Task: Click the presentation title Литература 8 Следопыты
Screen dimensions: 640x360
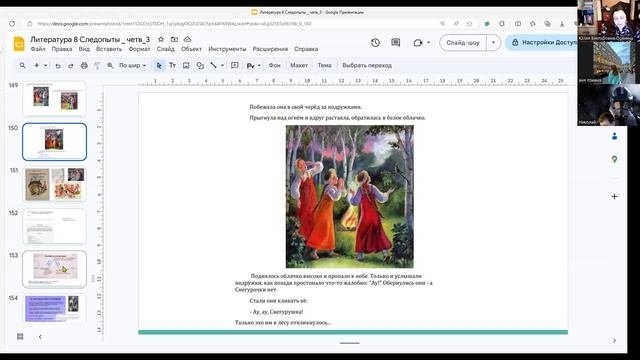Action: click(90, 39)
